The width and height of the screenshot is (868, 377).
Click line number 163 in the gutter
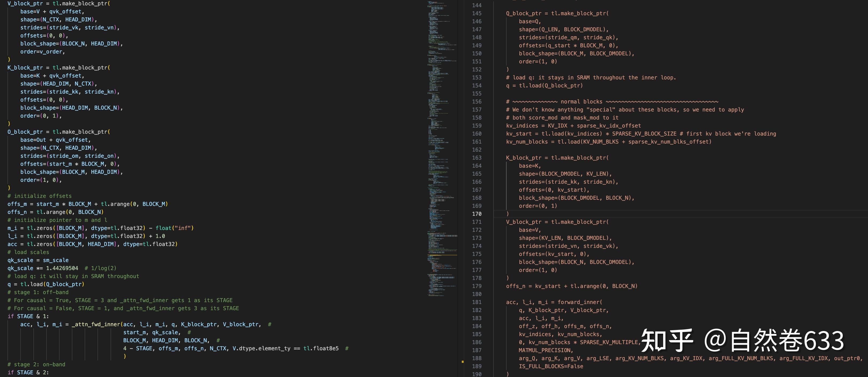pyautogui.click(x=476, y=158)
